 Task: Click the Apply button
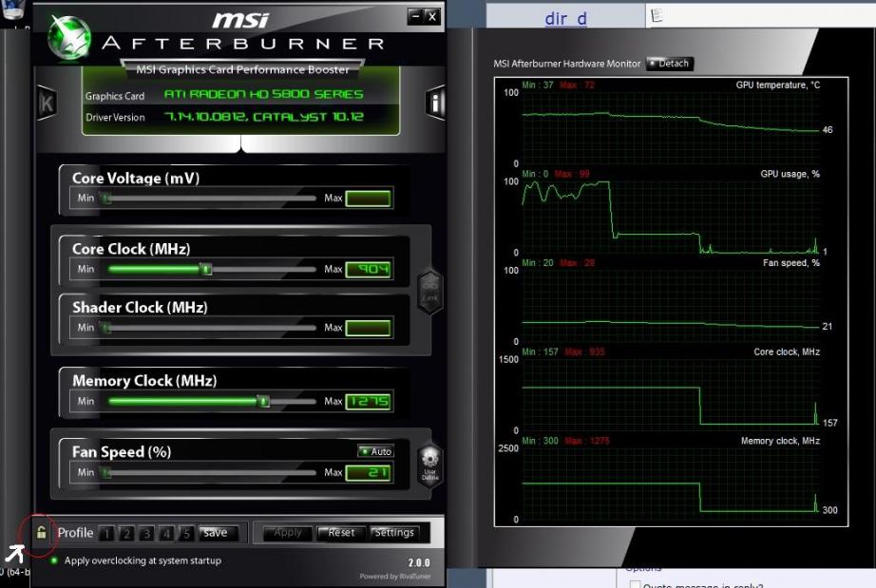(x=288, y=533)
